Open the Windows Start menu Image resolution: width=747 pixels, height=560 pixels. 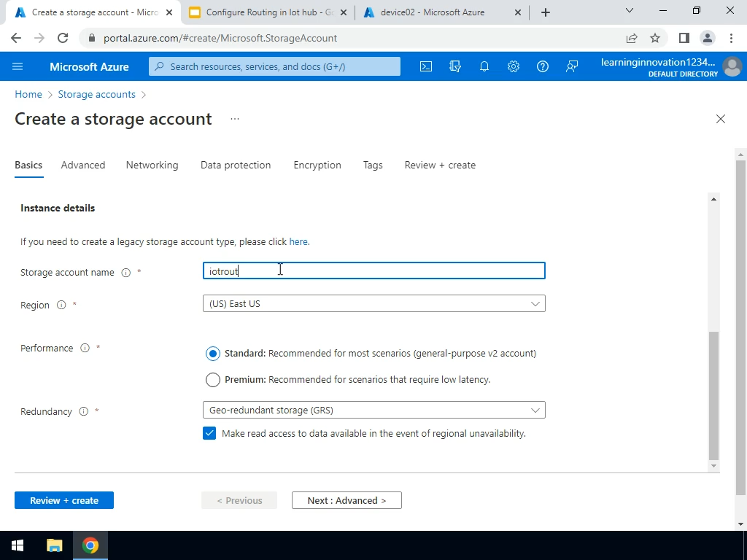pos(18,545)
